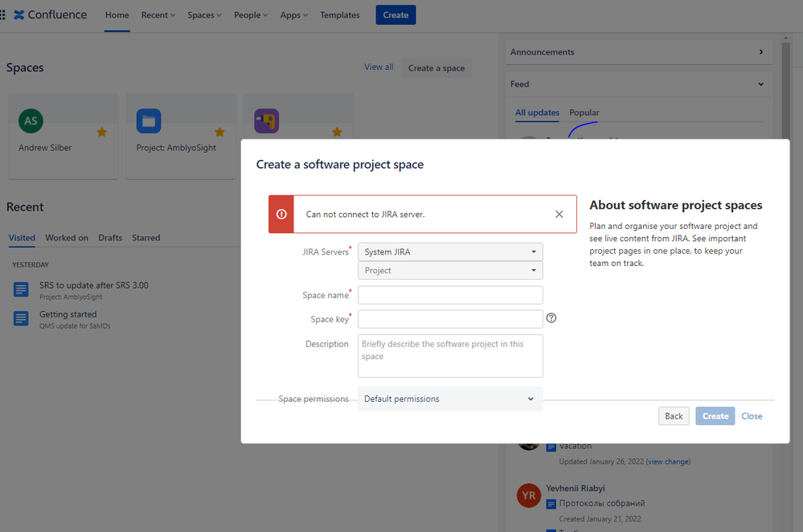Open the view change link

(668, 461)
